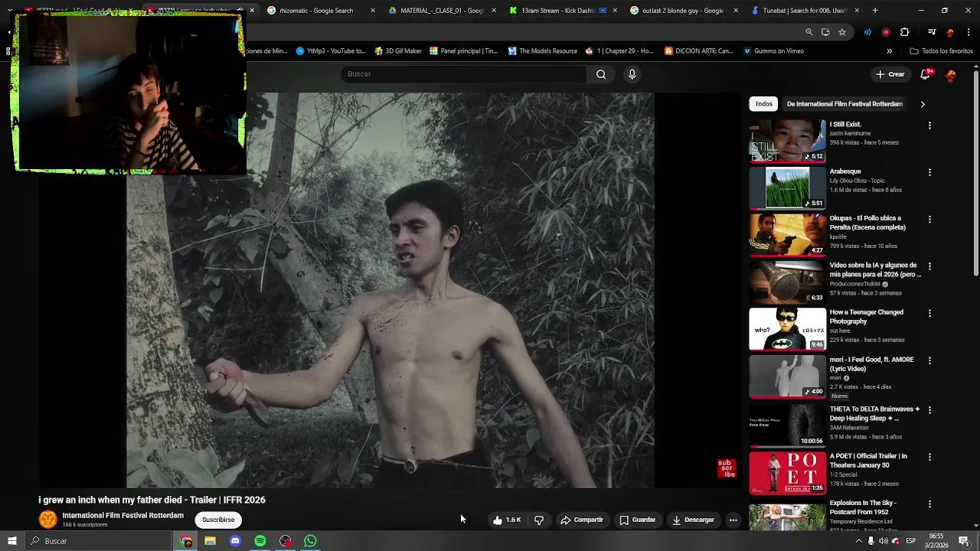Screen dimensions: 980x551
Task: Open options for 'How a Teenager Changed Photography'
Action: pyautogui.click(x=929, y=313)
